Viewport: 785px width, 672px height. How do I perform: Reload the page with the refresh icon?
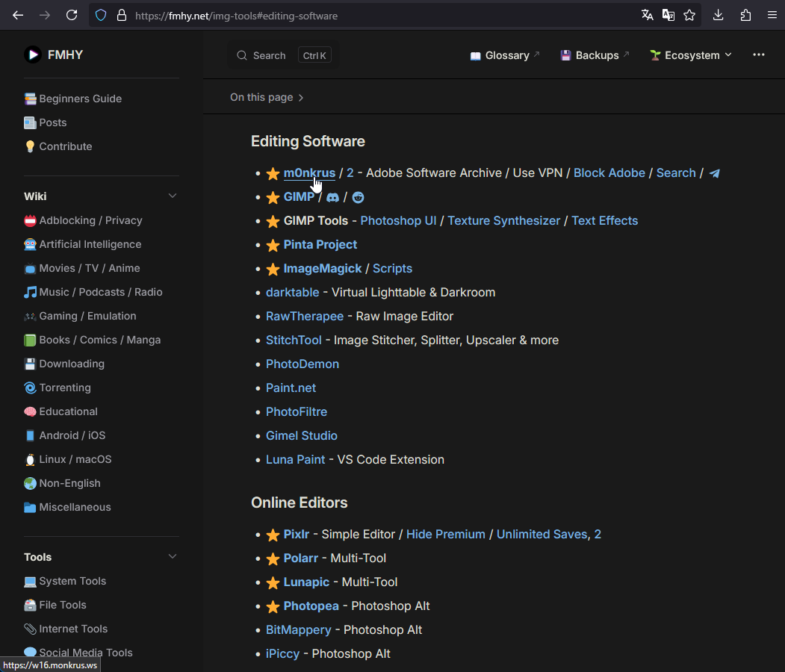pyautogui.click(x=72, y=16)
